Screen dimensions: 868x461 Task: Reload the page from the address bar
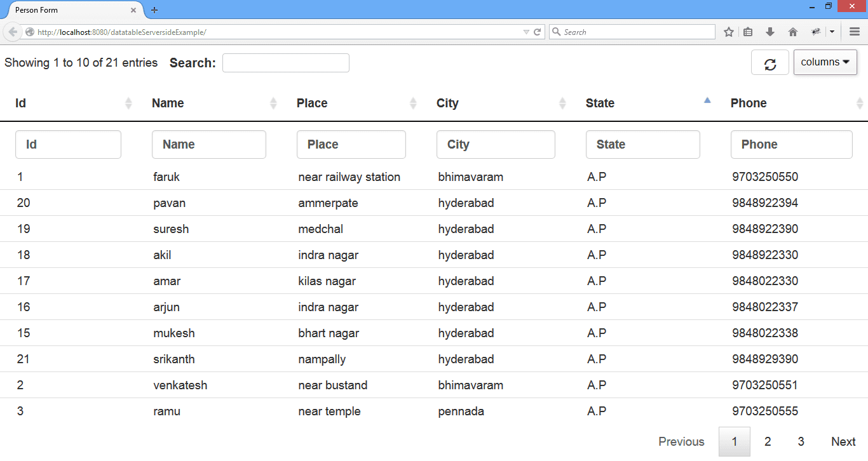(x=538, y=31)
